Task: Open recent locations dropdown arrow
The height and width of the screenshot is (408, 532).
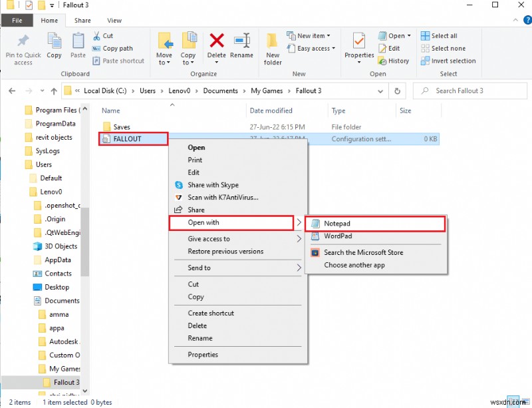Action: coord(42,91)
